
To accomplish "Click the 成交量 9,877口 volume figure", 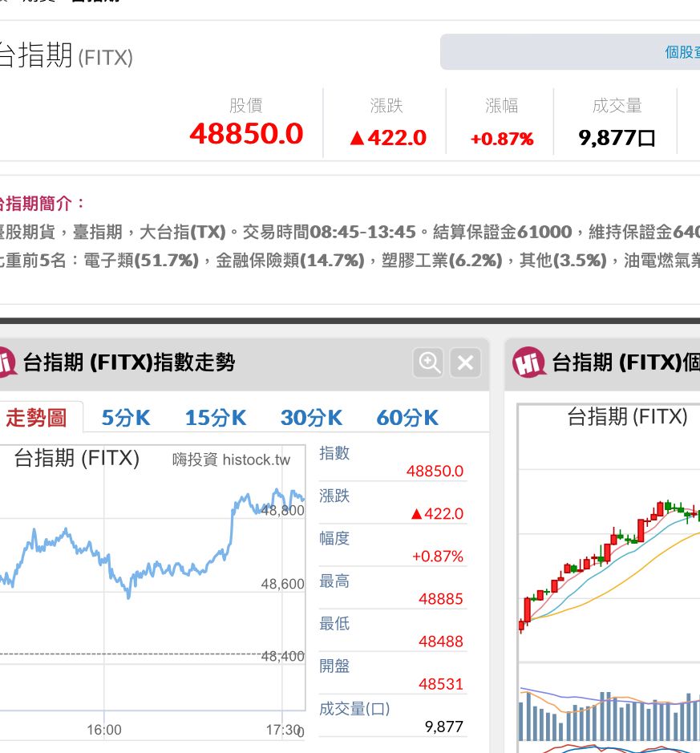I will pyautogui.click(x=617, y=138).
